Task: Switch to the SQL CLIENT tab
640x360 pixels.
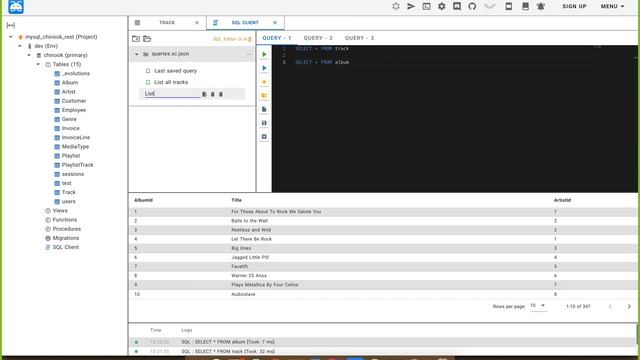Action: (245, 23)
